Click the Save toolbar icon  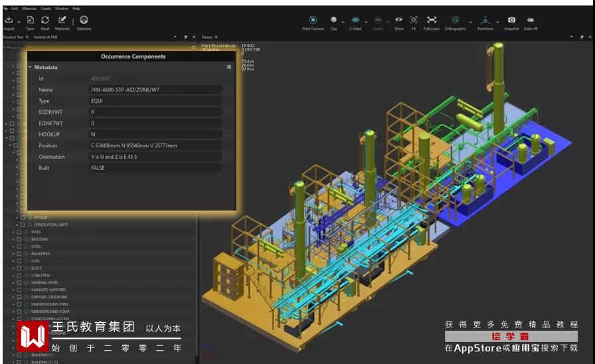pos(31,20)
